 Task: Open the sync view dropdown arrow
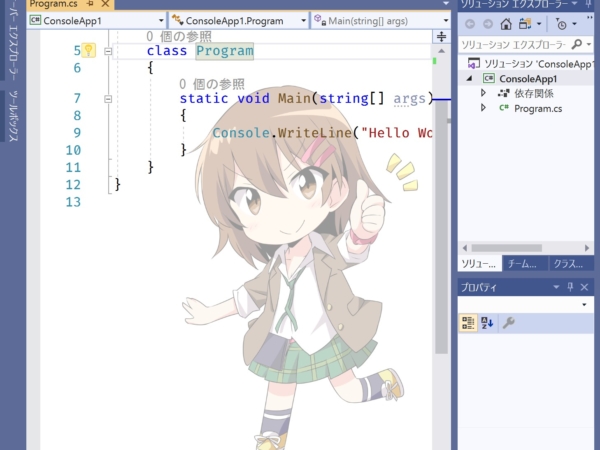point(539,24)
